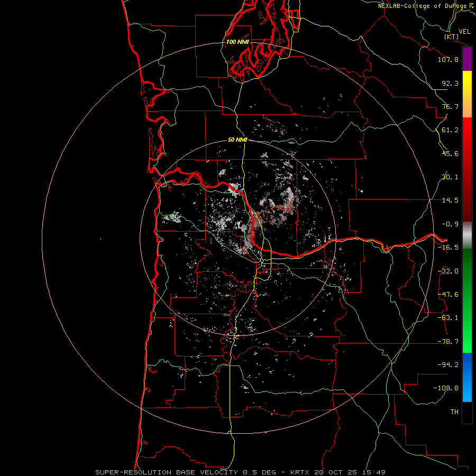Click the TH label on the scale
Image resolution: width=476 pixels, height=476 pixels.
[454, 411]
